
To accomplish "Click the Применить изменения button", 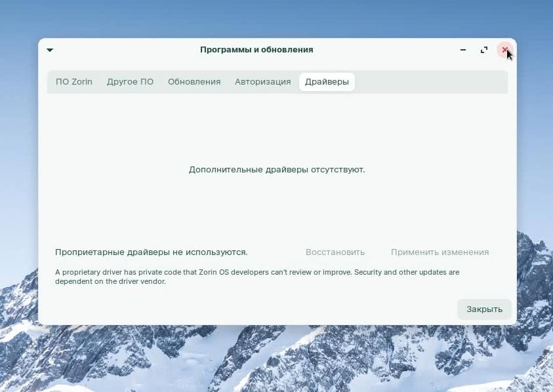I will pyautogui.click(x=440, y=252).
